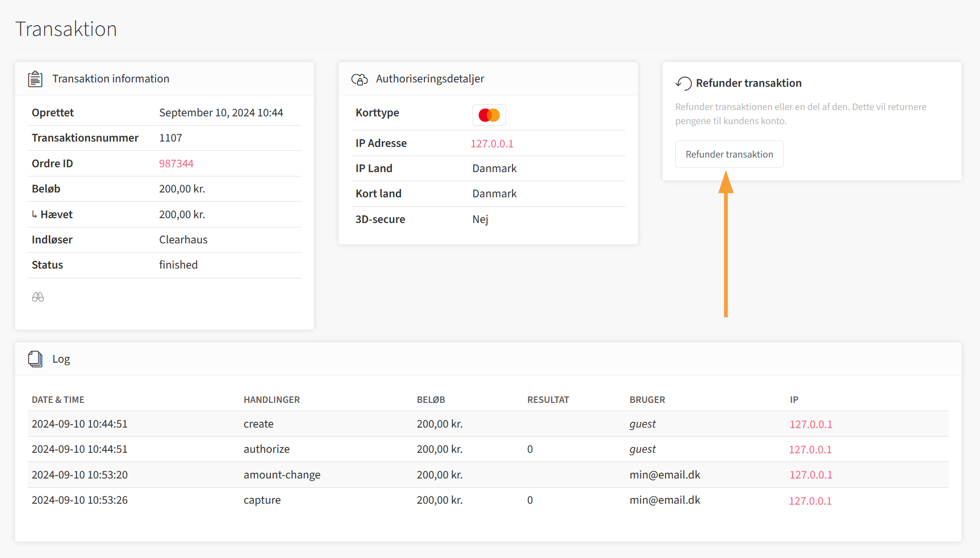Click the binoculars icon under Status
980x558 pixels.
point(38,297)
